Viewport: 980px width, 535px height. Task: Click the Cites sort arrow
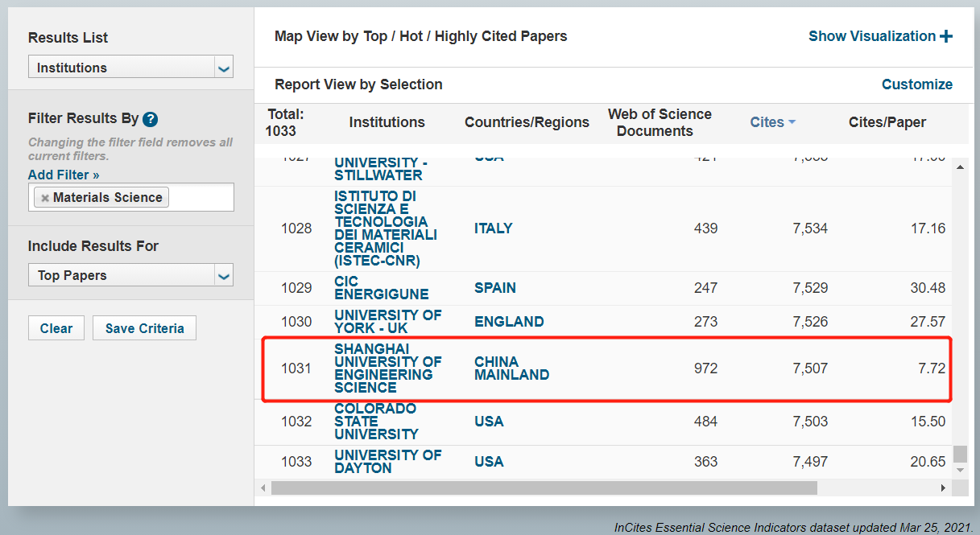click(792, 122)
